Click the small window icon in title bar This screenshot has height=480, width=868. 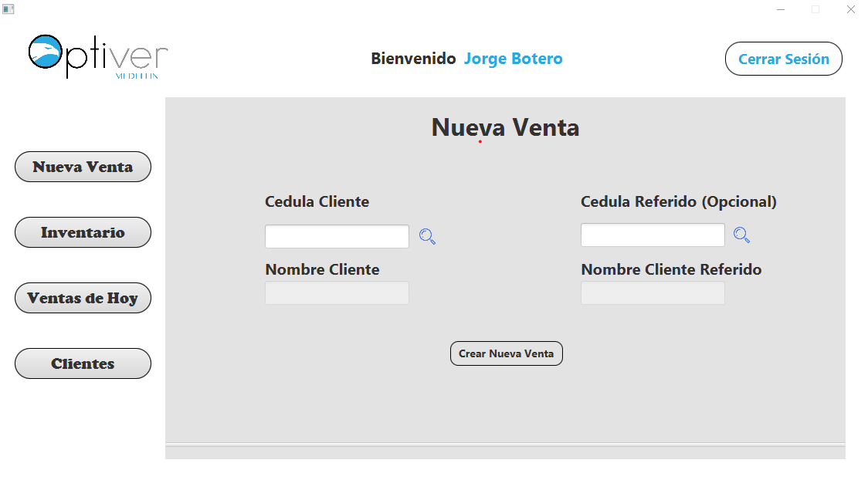(x=8, y=8)
